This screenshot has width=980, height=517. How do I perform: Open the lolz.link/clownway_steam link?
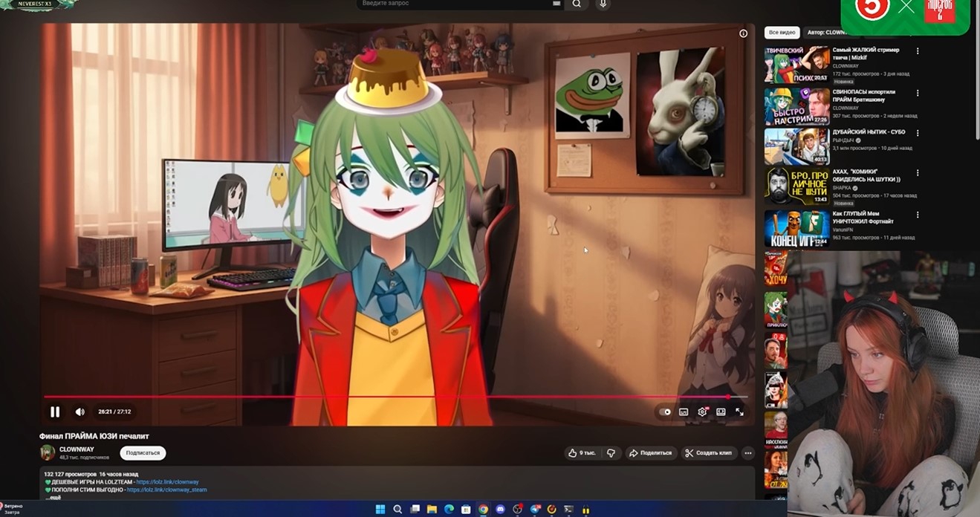coord(166,490)
